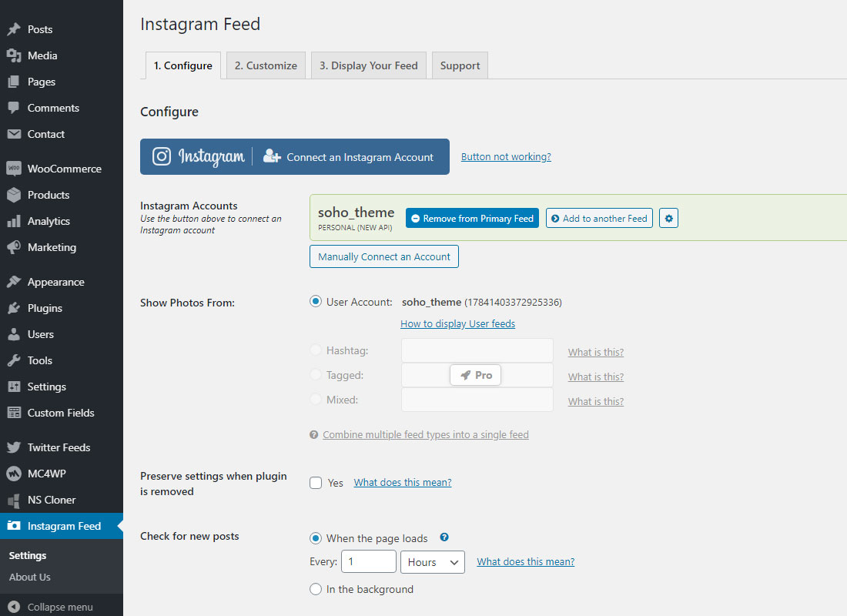Click the Every interval number field
The image size is (847, 616).
click(x=369, y=562)
